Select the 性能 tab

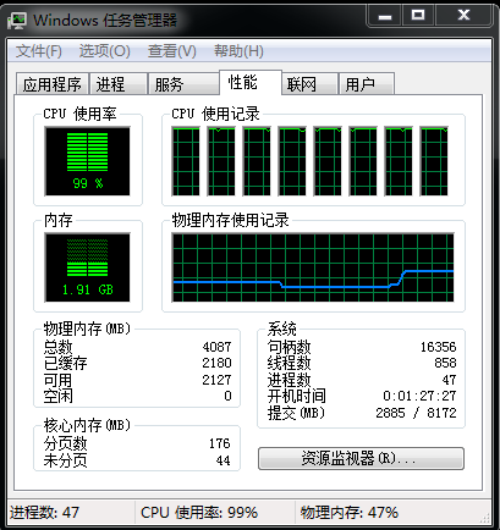tap(250, 82)
